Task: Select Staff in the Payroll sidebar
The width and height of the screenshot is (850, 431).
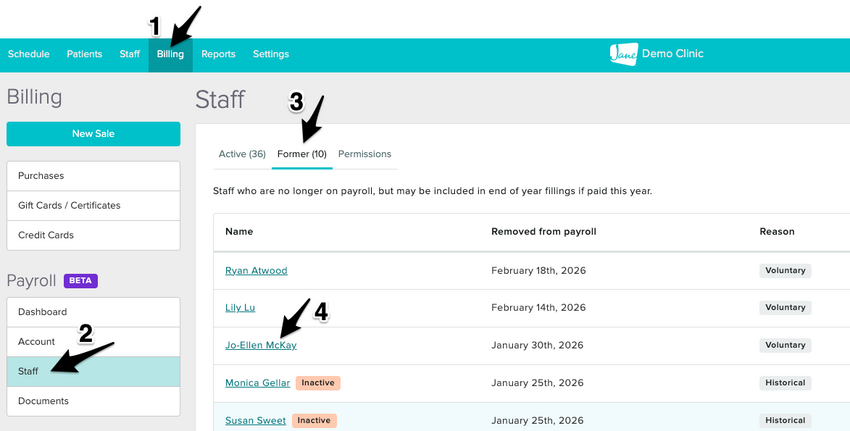Action: point(93,371)
